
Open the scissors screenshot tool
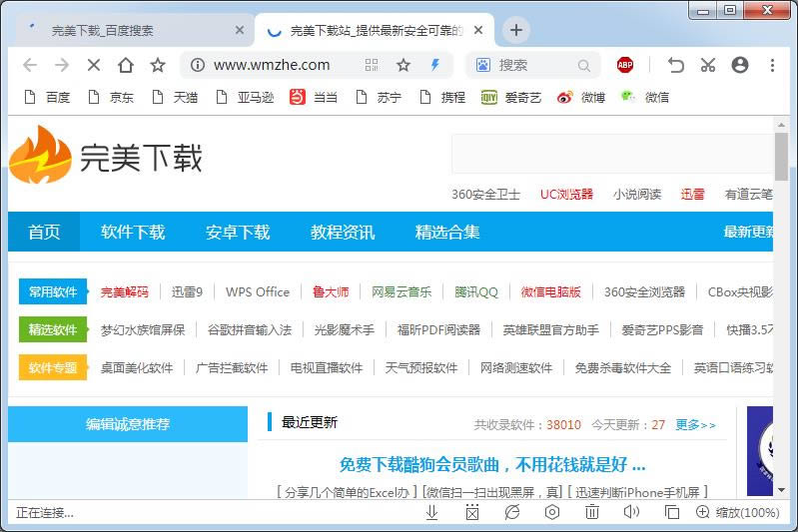708,65
